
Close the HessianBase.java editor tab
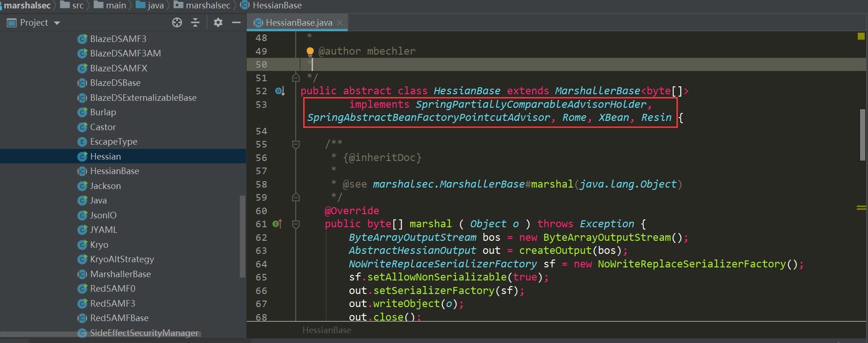[x=340, y=23]
